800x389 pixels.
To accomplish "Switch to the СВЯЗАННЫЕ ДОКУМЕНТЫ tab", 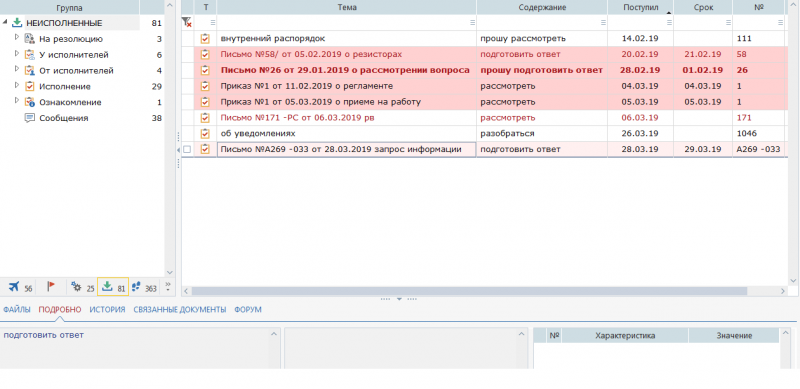I will 180,309.
